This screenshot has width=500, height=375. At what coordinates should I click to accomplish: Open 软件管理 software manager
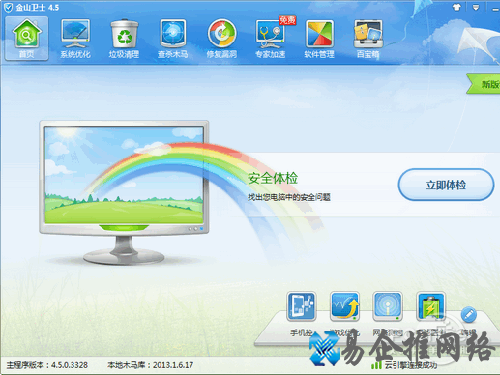[x=319, y=38]
